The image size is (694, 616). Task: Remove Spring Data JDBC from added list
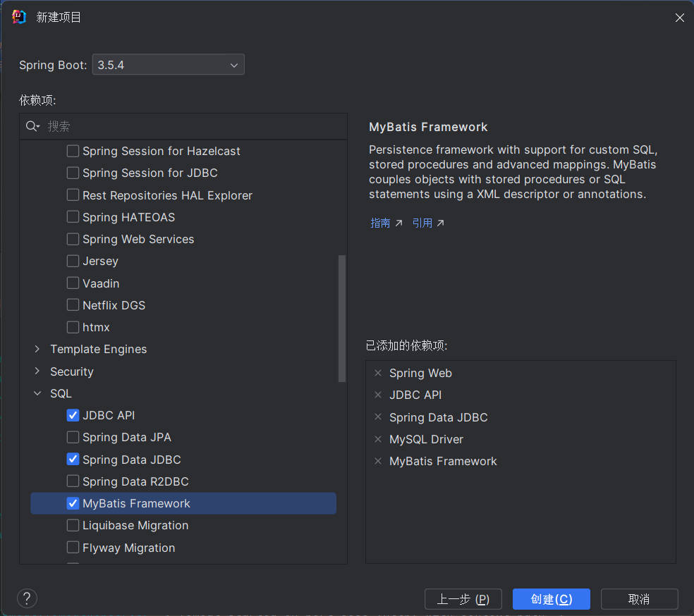click(378, 417)
